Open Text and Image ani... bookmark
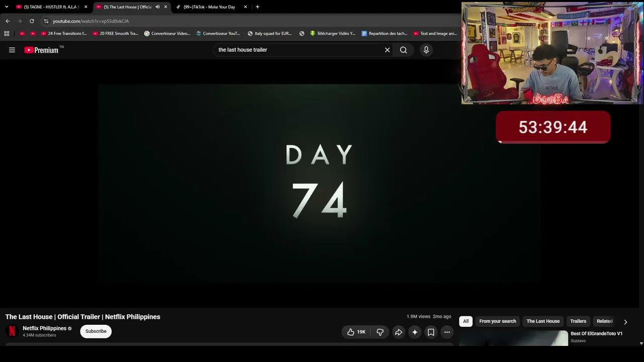Viewport: 644px width, 362px height. (x=435, y=34)
